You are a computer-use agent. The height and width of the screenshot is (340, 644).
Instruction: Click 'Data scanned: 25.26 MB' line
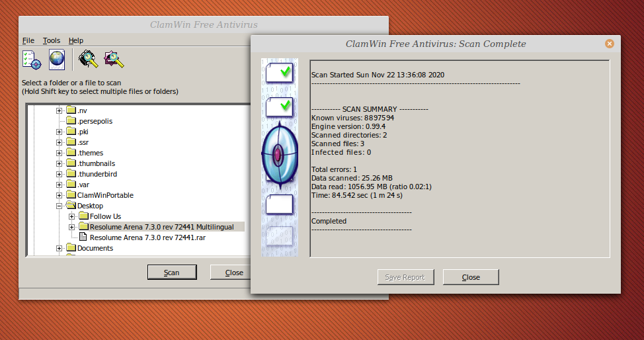(352, 178)
